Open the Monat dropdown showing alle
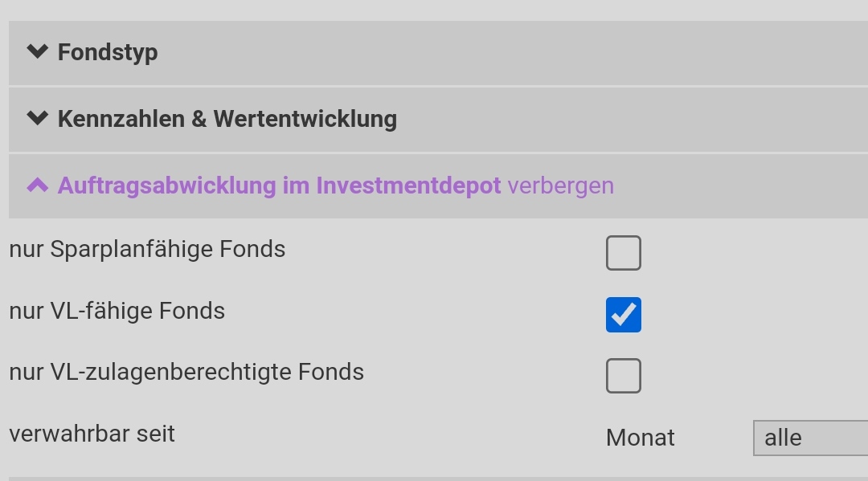 pyautogui.click(x=809, y=438)
